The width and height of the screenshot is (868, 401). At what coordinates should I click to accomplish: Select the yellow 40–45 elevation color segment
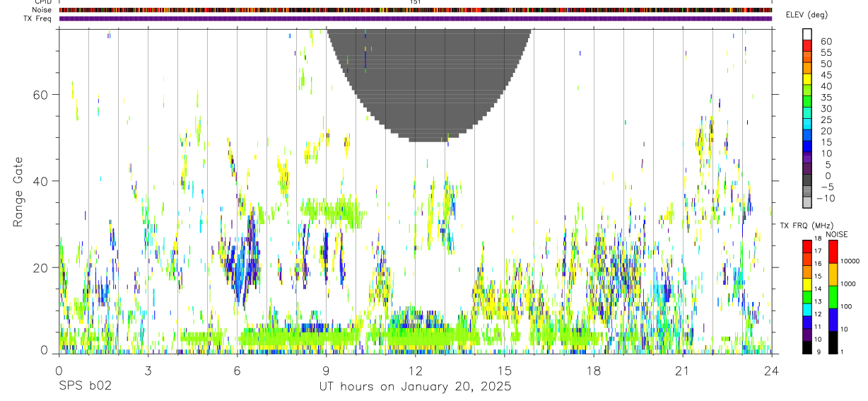coord(807,80)
